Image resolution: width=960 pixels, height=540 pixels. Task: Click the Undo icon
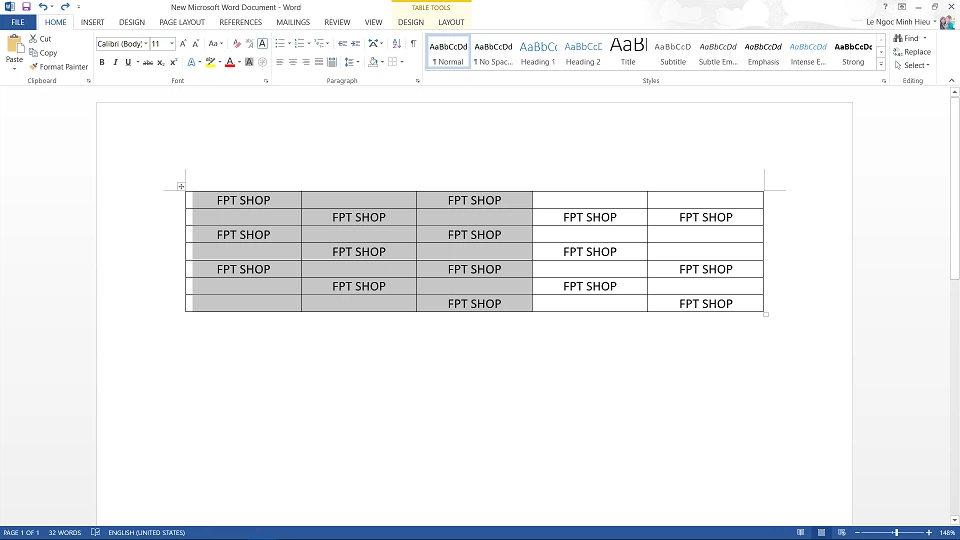pos(43,7)
